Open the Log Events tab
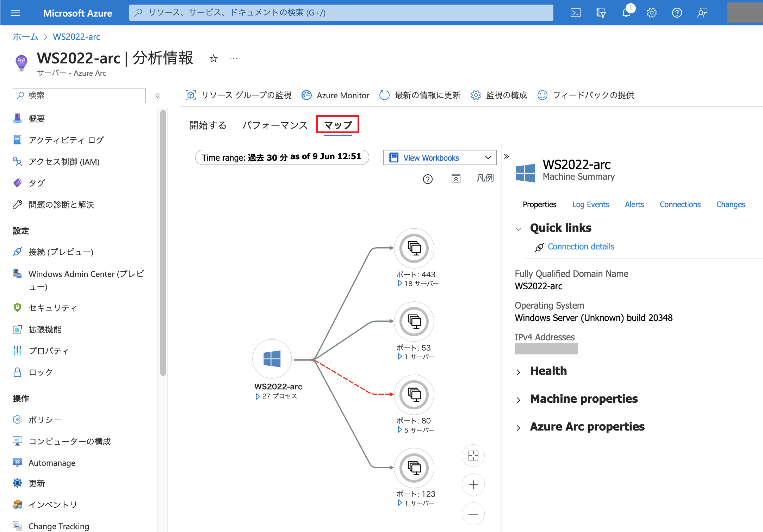Viewport: 763px width, 532px height. (x=590, y=205)
